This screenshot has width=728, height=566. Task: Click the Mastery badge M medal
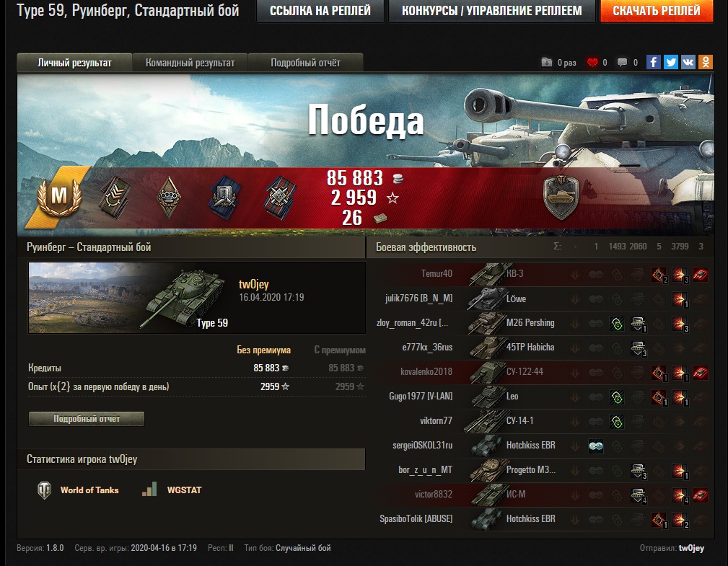[x=59, y=197]
